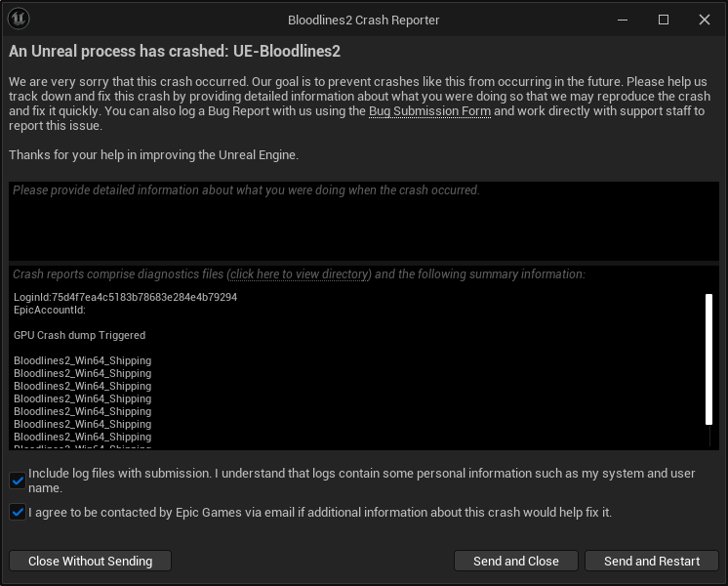Click the 'Bloodlines2 Crash Reporter' title bar text
This screenshot has width=728, height=586.
click(363, 20)
